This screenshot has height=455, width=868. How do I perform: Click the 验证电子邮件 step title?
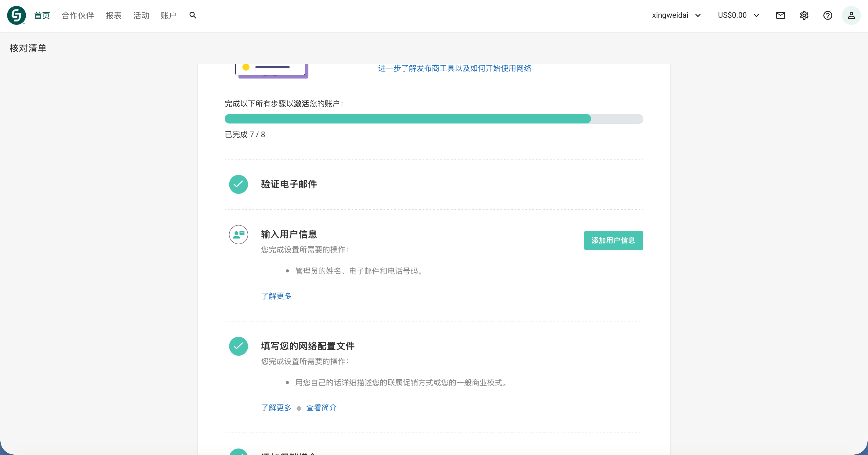coord(289,184)
